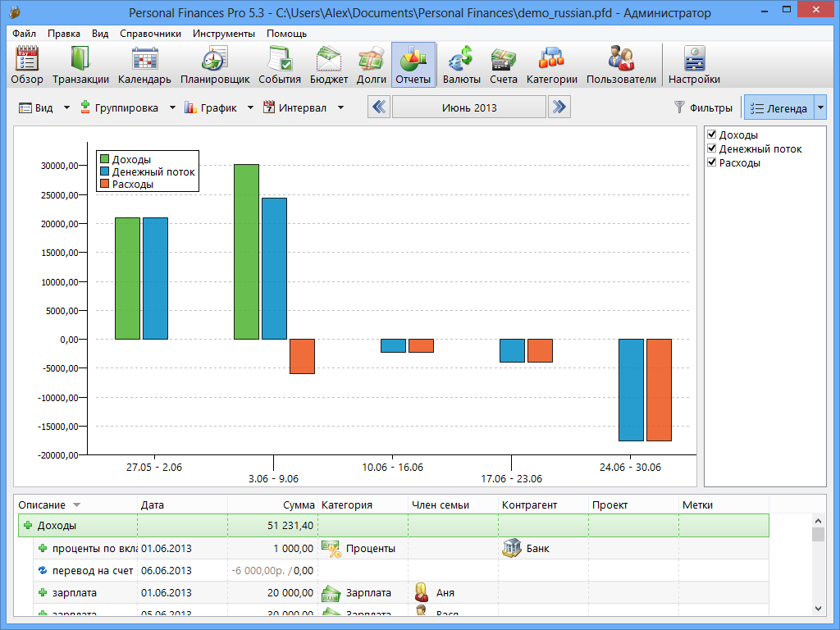Toggle the Денежный поток checkbox

tap(712, 148)
